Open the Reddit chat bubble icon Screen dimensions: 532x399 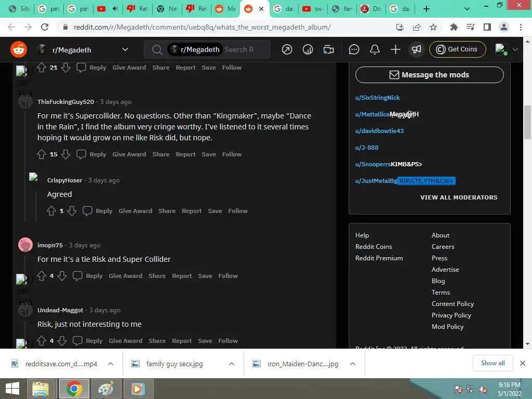pos(354,49)
